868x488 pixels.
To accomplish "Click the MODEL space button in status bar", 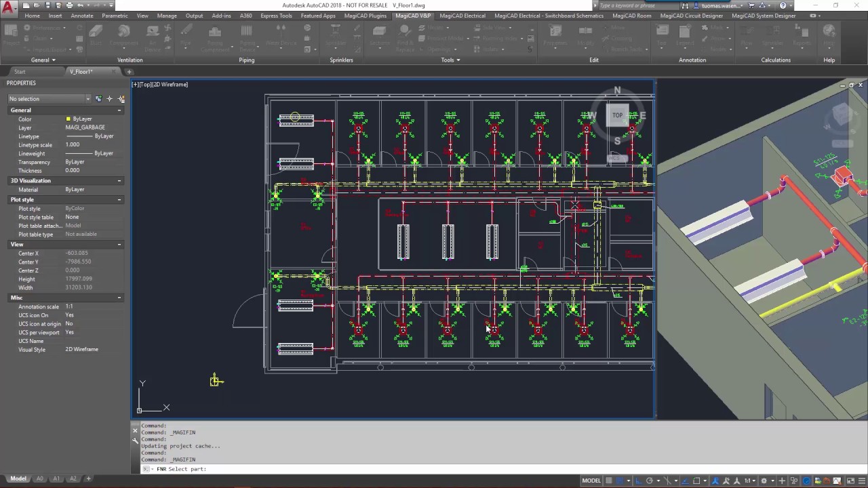I will [x=591, y=481].
